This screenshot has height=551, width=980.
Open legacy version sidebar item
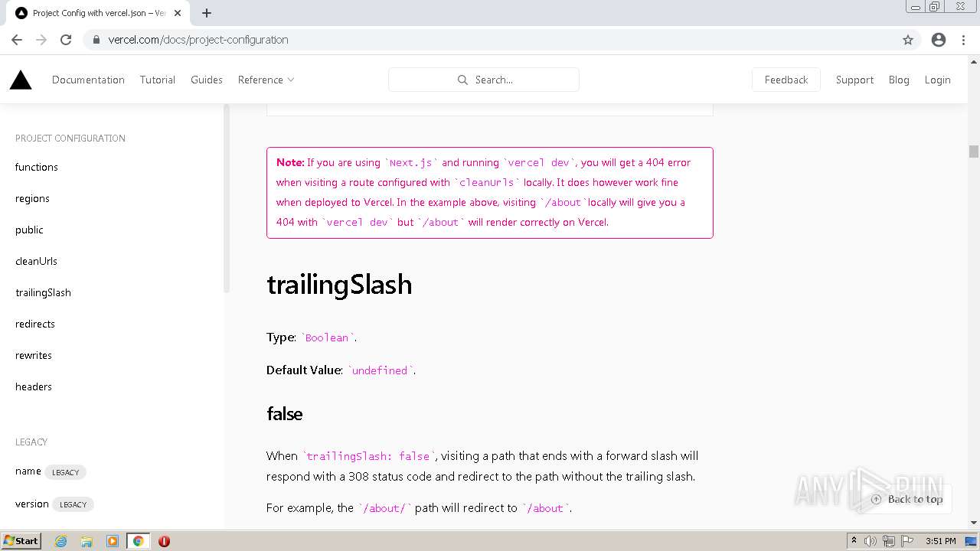point(32,504)
